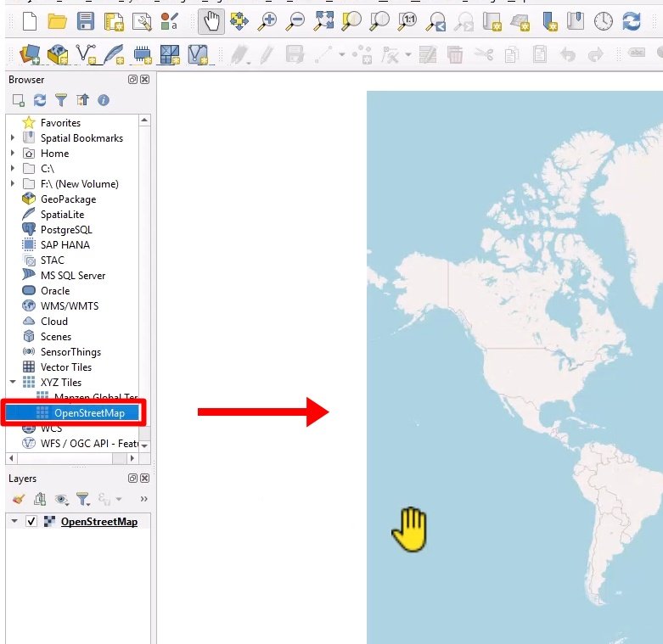
Task: Select OpenStreetMap layer in Layers panel
Action: 99,522
